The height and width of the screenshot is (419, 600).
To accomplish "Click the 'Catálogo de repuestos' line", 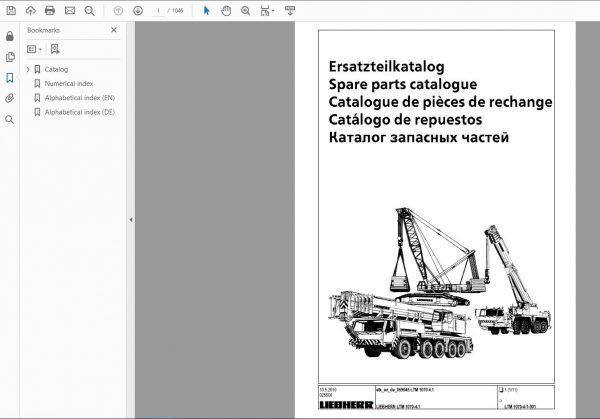I will 405,120.
